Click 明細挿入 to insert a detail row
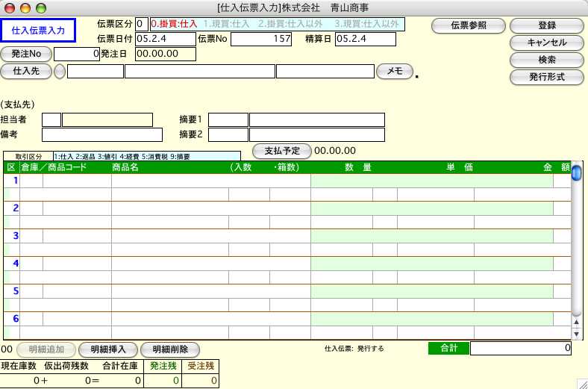The image size is (588, 389). tap(108, 349)
